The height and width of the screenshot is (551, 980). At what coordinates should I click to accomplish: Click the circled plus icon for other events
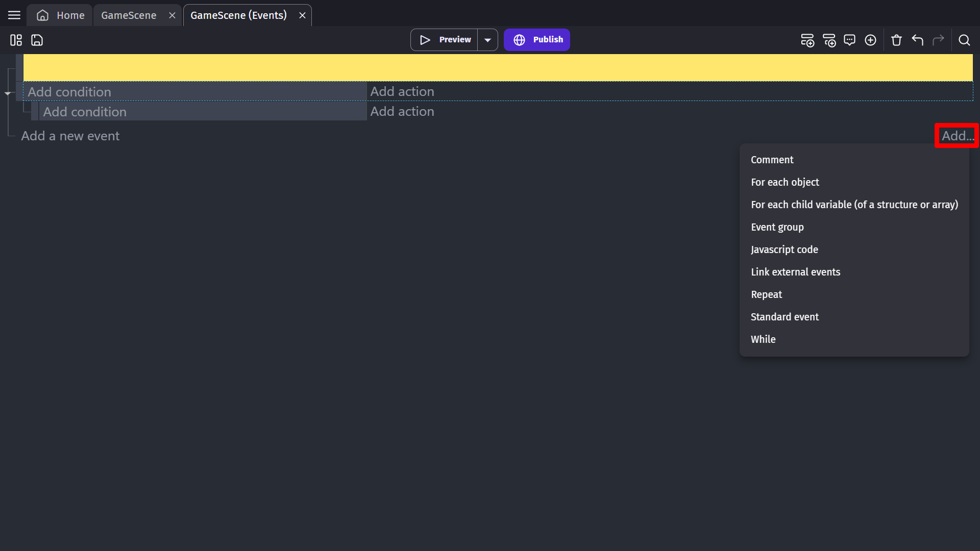870,40
